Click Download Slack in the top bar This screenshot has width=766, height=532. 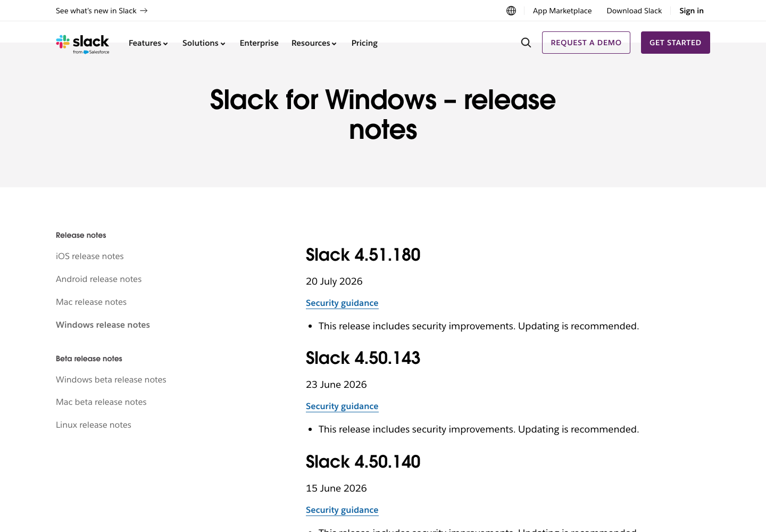[x=634, y=11]
